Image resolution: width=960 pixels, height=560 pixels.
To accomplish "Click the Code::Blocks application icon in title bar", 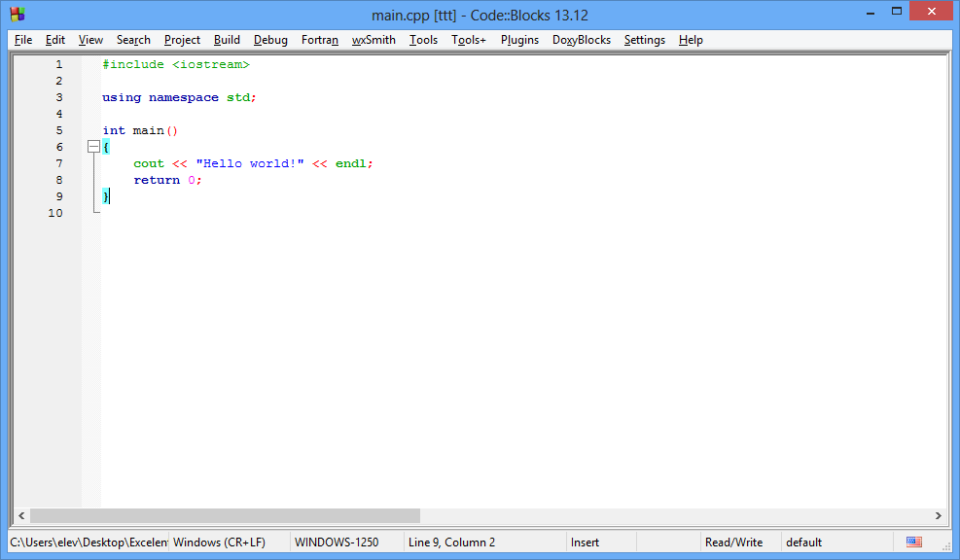I will point(18,14).
